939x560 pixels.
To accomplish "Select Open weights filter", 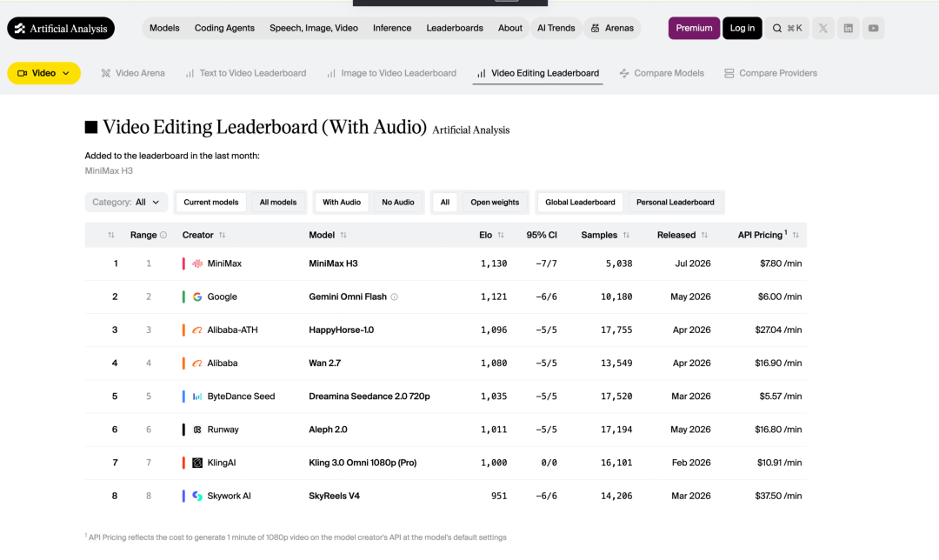I will pos(495,203).
